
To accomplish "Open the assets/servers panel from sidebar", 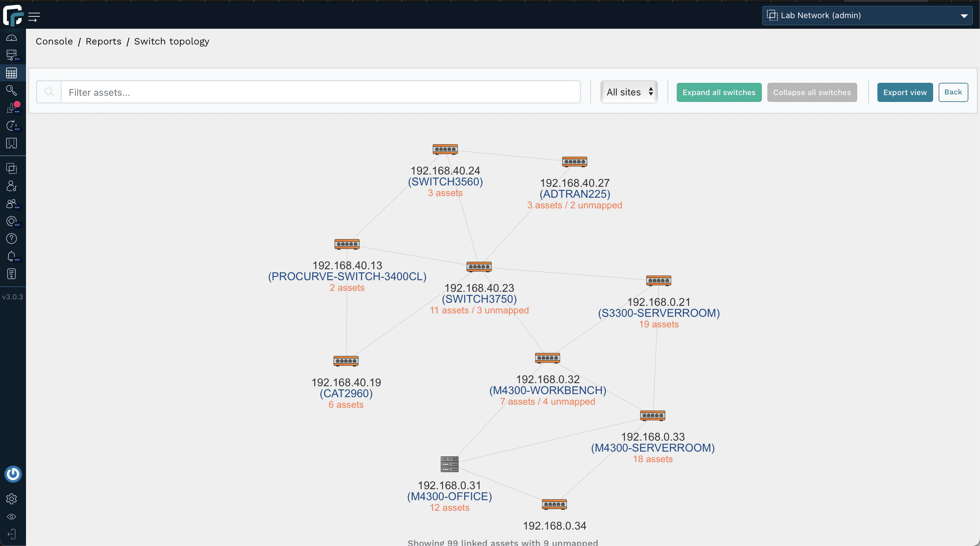I will point(11,55).
